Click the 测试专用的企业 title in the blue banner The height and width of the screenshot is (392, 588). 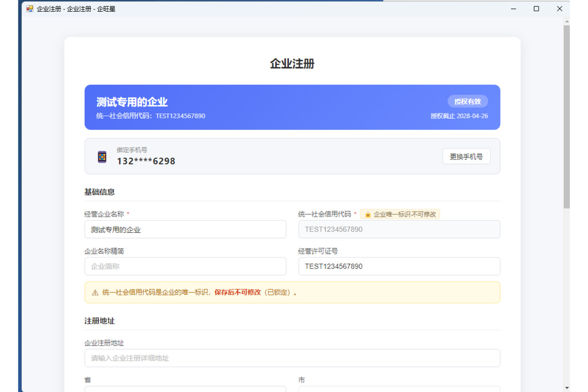(x=132, y=102)
